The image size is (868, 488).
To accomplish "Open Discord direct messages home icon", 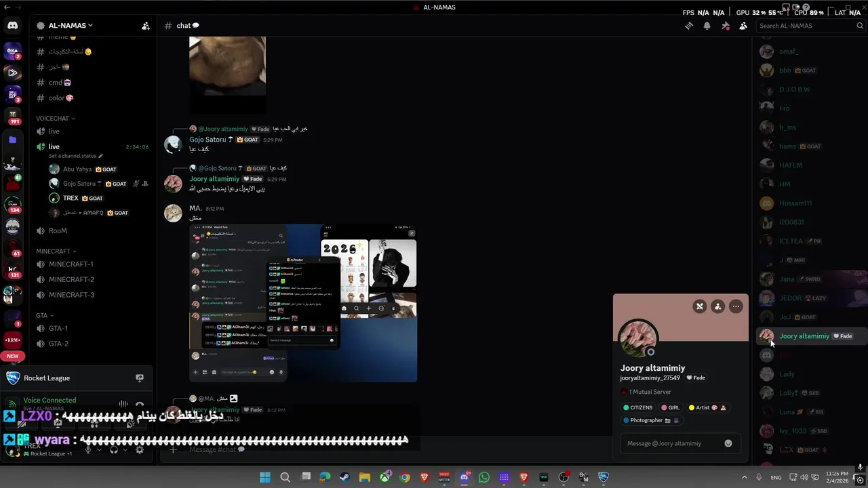I will (x=12, y=26).
